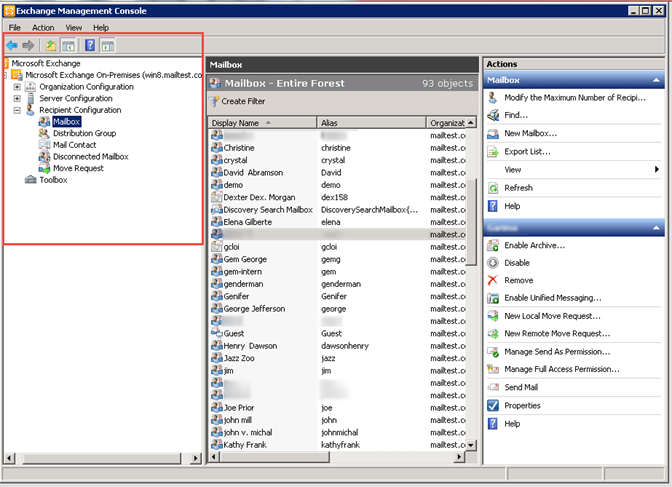
Task: Click the console tree scroll left arrow
Action: pos(9,458)
